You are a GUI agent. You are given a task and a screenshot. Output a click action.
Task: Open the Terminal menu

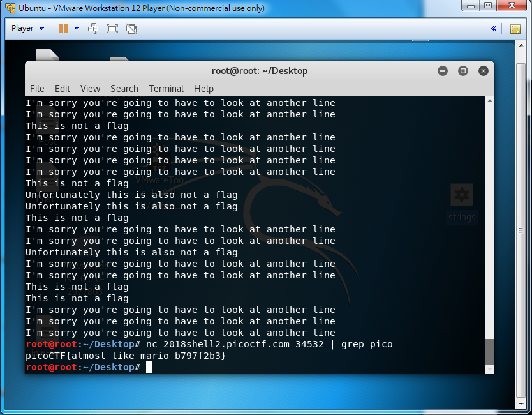click(x=166, y=89)
